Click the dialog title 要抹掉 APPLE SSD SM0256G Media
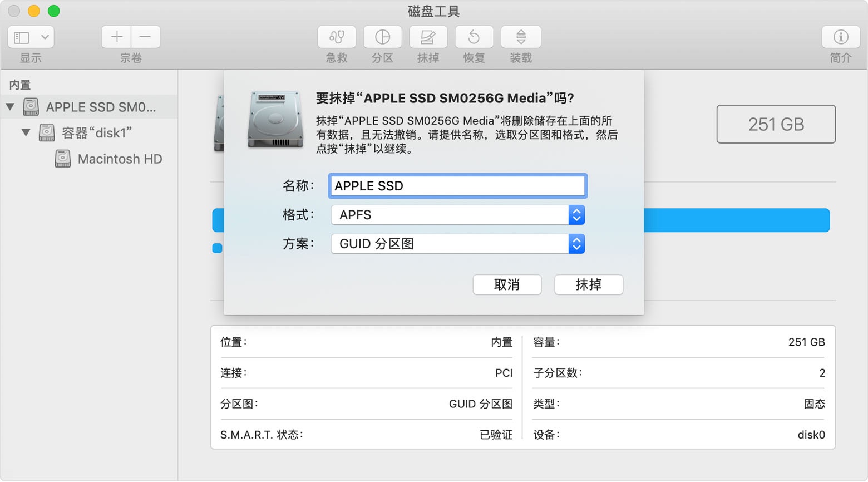The image size is (868, 482). click(445, 99)
